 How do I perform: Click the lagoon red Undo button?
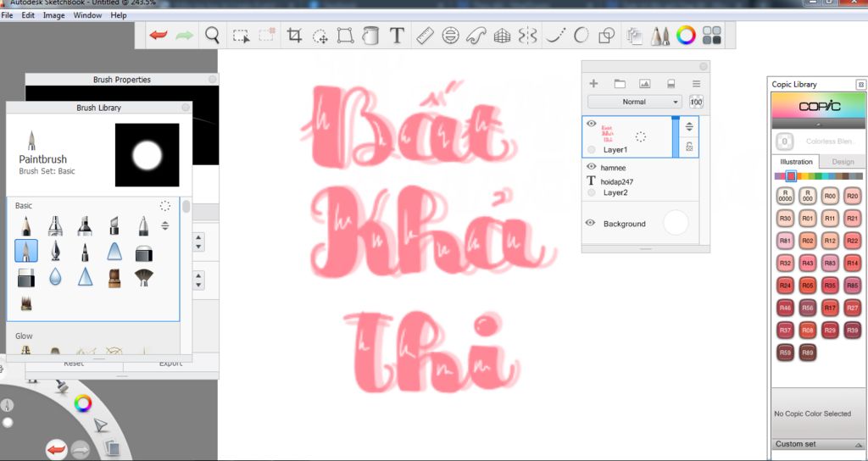point(57,450)
